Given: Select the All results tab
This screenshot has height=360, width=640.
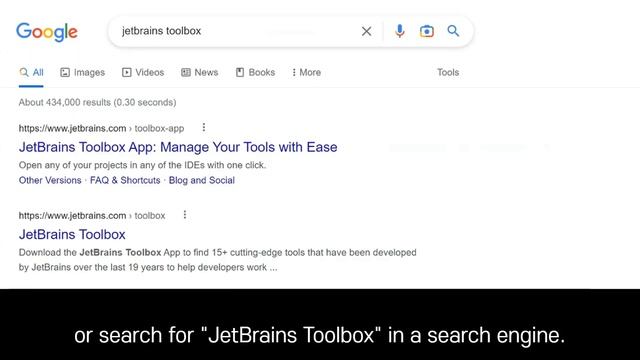Looking at the screenshot, I should (31, 73).
